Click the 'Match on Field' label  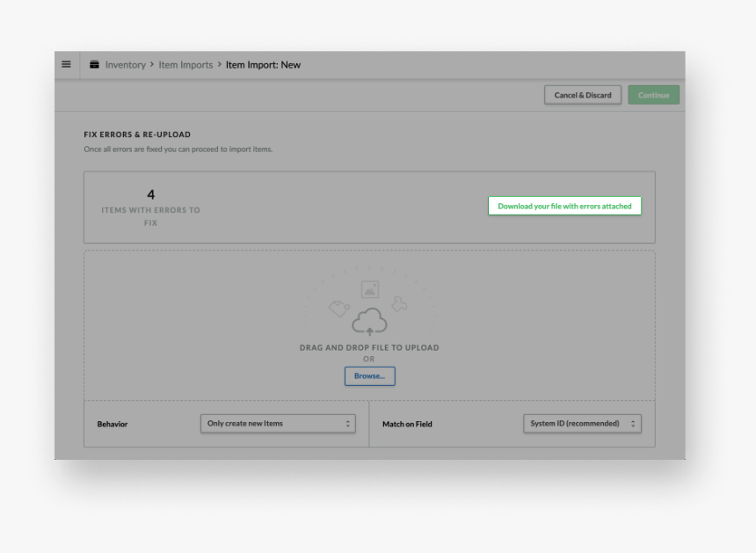coord(407,425)
